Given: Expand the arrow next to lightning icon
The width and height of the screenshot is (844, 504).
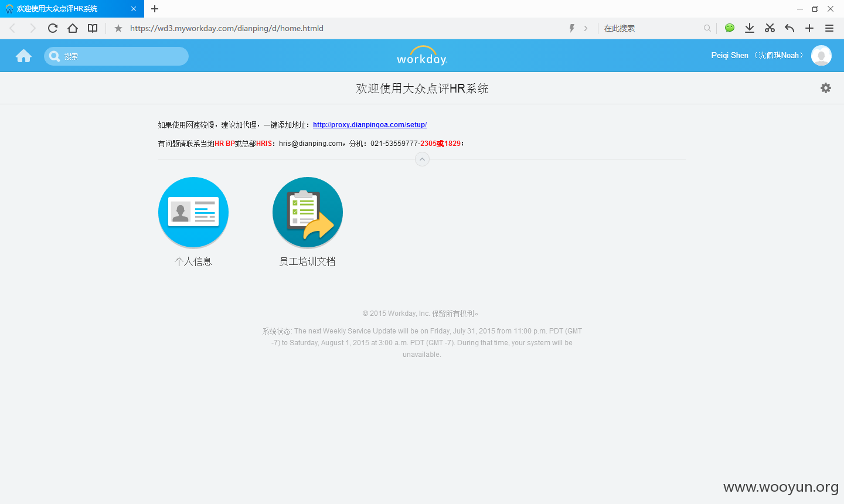Looking at the screenshot, I should click(586, 28).
